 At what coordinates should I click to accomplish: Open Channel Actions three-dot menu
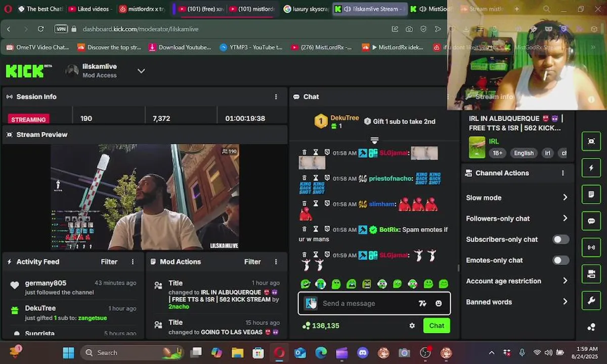click(562, 173)
